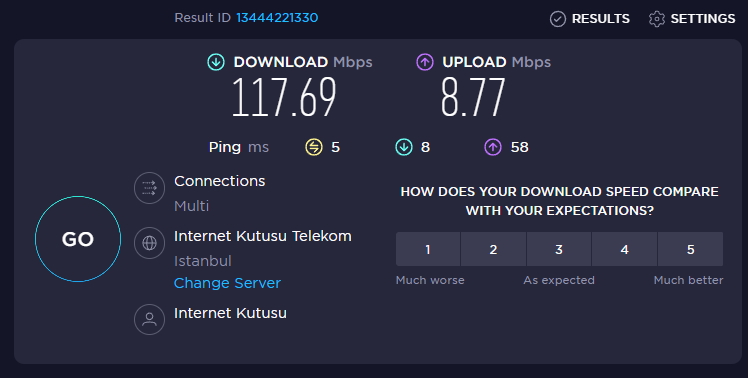Click the purple upload arrow icon beside UPLOAD

coord(425,62)
